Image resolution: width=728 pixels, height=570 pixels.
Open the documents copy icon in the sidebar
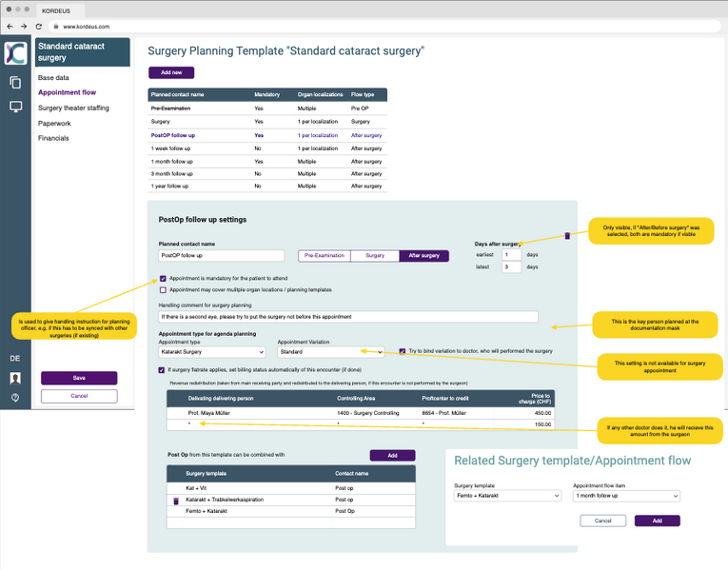click(x=15, y=83)
